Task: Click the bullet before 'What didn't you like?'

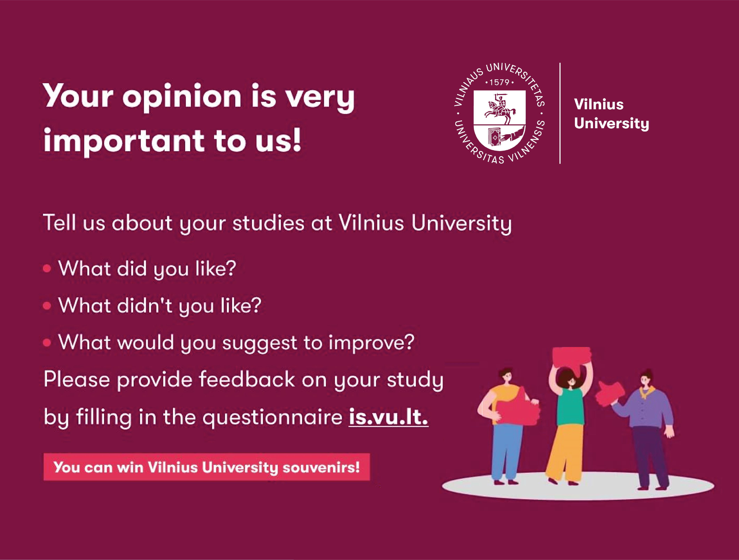Action: [x=47, y=305]
